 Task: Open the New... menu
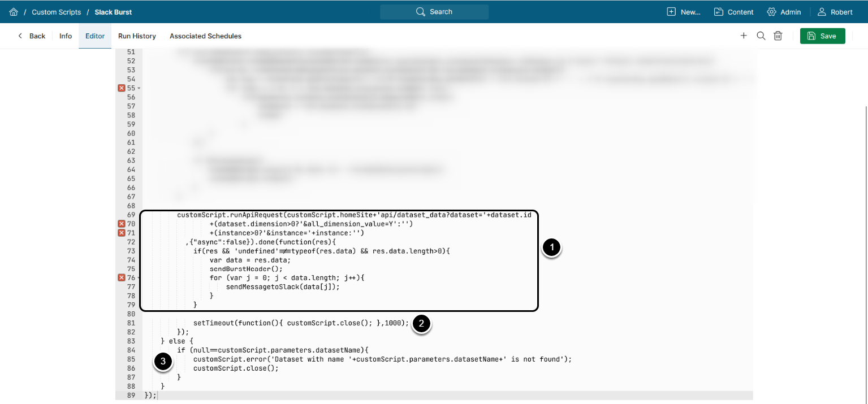684,12
